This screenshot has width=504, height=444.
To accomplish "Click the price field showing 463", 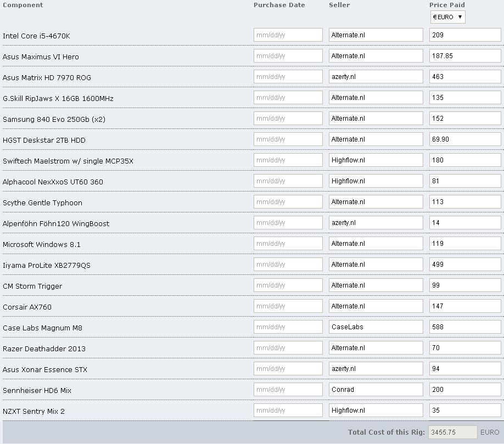I will click(x=465, y=77).
